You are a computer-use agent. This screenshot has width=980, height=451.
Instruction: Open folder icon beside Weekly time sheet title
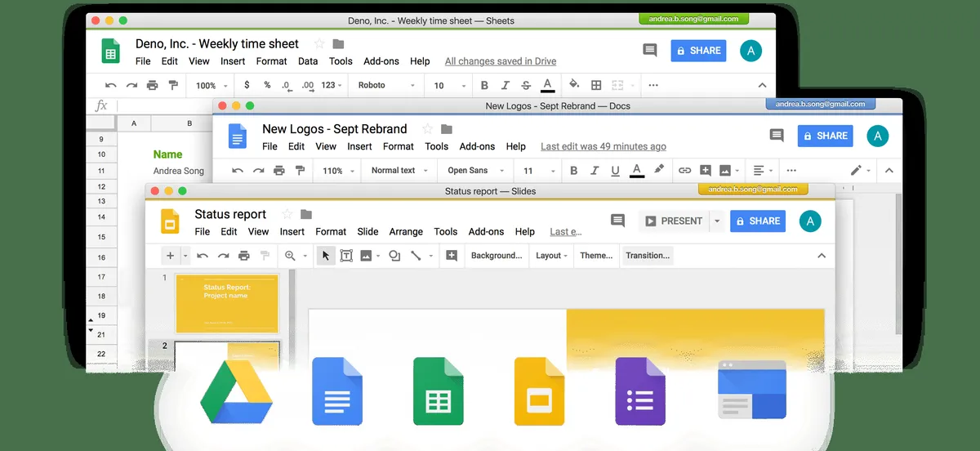click(338, 44)
